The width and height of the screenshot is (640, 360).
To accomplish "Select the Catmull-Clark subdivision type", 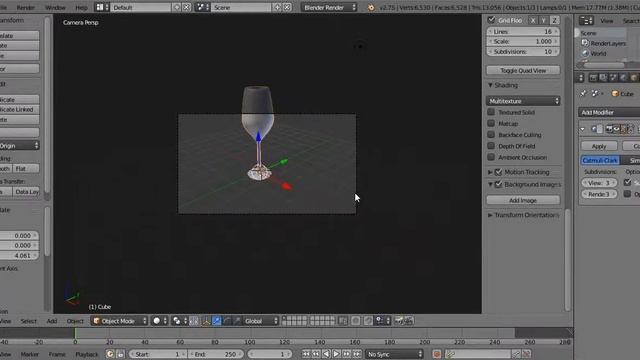I will tap(600, 160).
